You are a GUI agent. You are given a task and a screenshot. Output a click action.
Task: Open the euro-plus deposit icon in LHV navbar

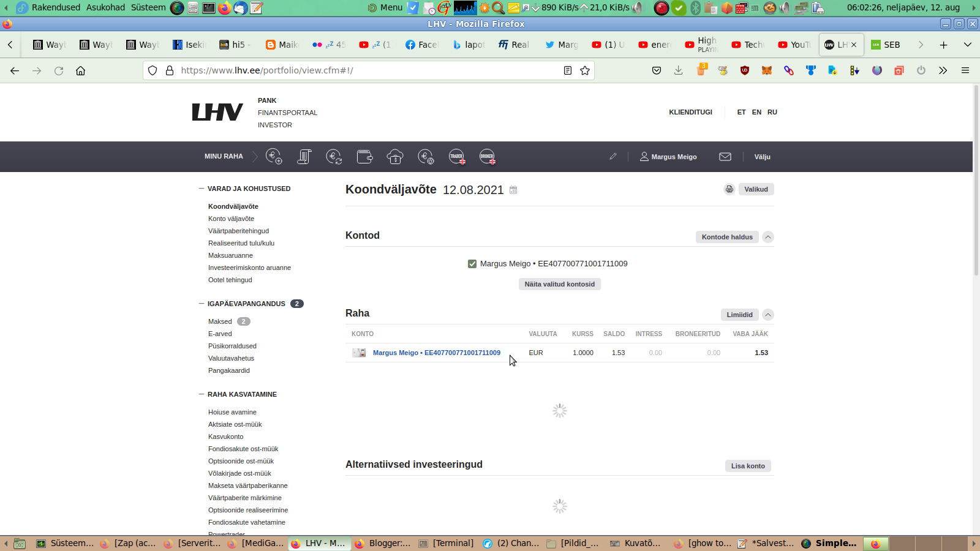[x=274, y=157]
